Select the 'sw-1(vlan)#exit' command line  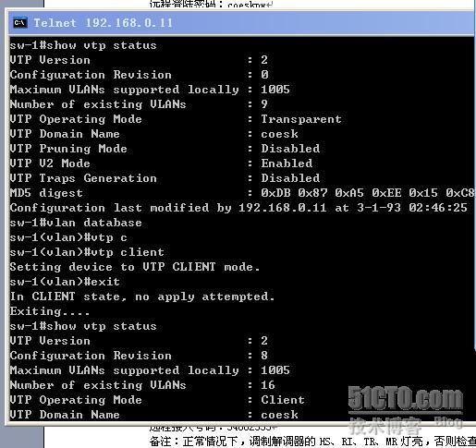(65, 282)
